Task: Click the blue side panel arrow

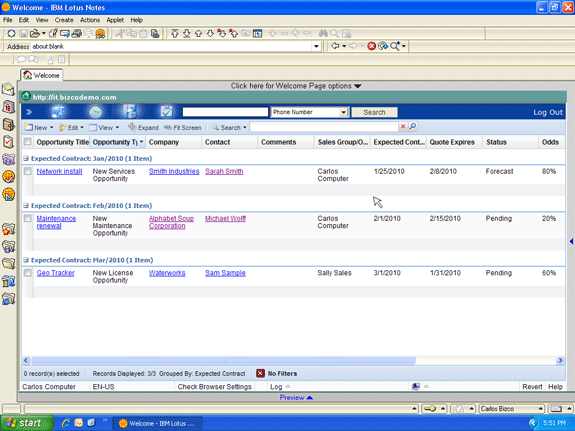Action: point(571,241)
